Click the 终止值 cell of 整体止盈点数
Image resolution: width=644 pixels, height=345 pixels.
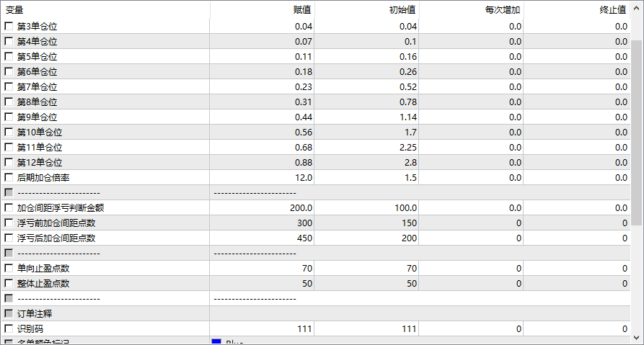click(577, 284)
